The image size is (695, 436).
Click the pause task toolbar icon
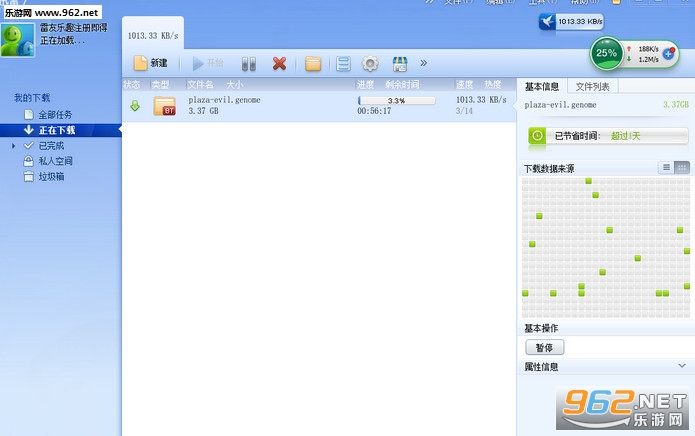tap(249, 64)
